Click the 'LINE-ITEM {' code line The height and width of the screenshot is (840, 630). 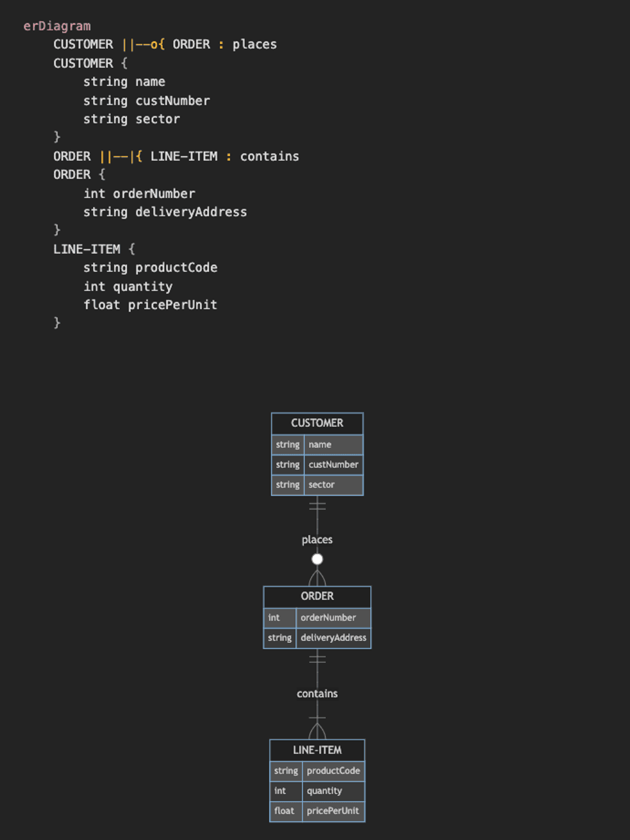click(94, 249)
